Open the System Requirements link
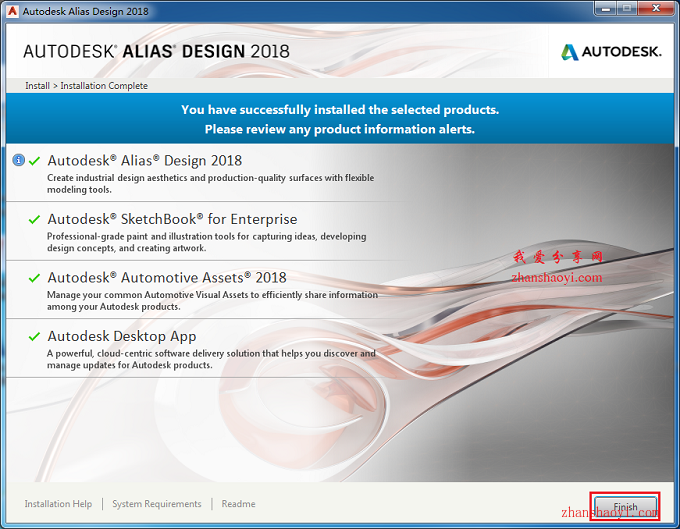 [x=157, y=504]
